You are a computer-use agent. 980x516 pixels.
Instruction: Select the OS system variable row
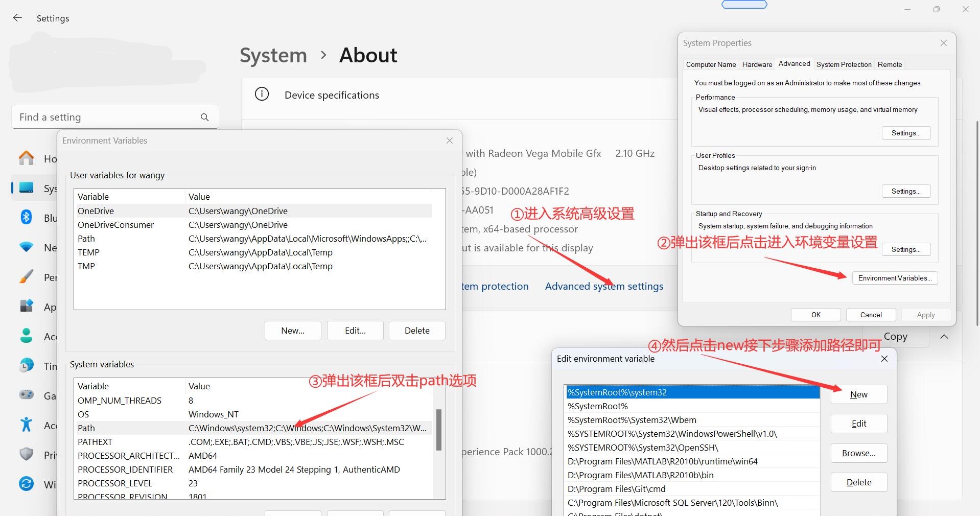pyautogui.click(x=253, y=414)
